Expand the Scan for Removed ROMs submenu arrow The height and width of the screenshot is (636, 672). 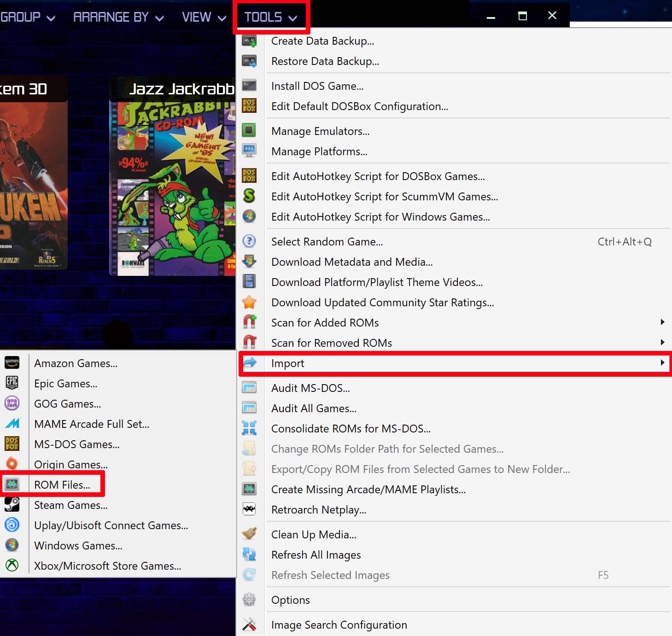[x=662, y=342]
